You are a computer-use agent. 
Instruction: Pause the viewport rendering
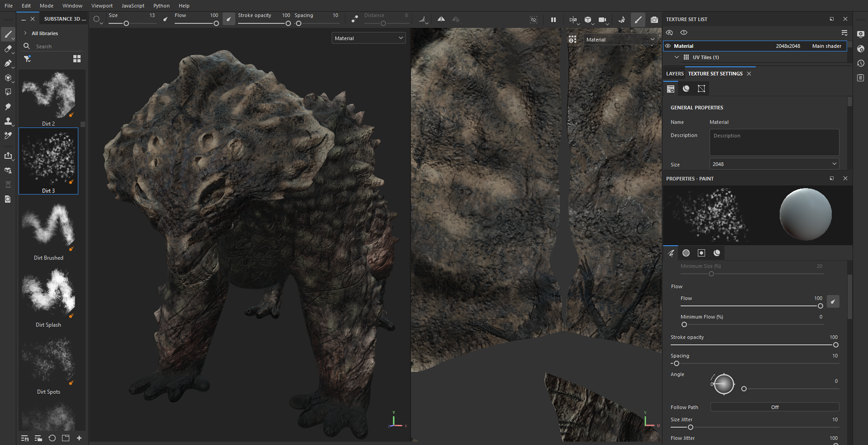click(553, 20)
